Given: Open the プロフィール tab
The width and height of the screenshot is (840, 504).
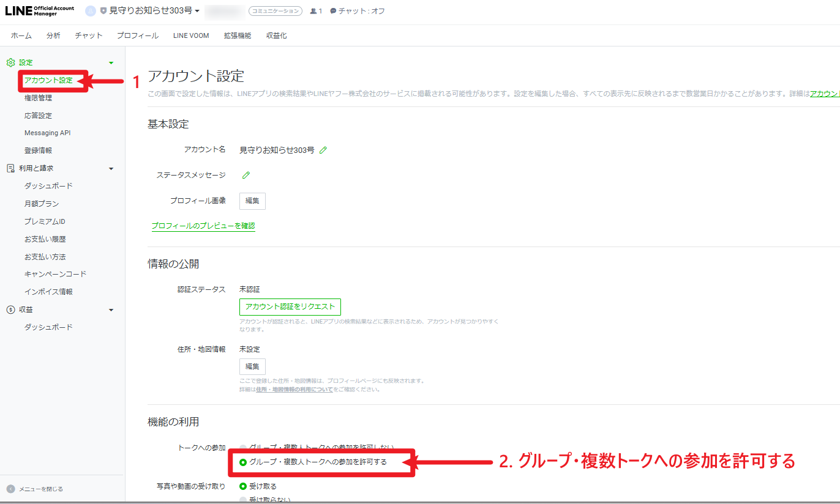Looking at the screenshot, I should 138,35.
